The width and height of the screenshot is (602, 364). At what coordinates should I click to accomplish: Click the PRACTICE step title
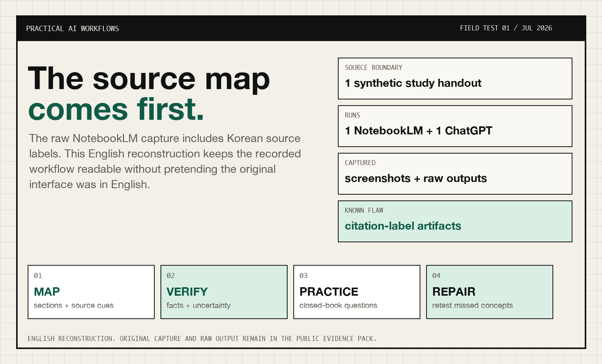tap(329, 292)
